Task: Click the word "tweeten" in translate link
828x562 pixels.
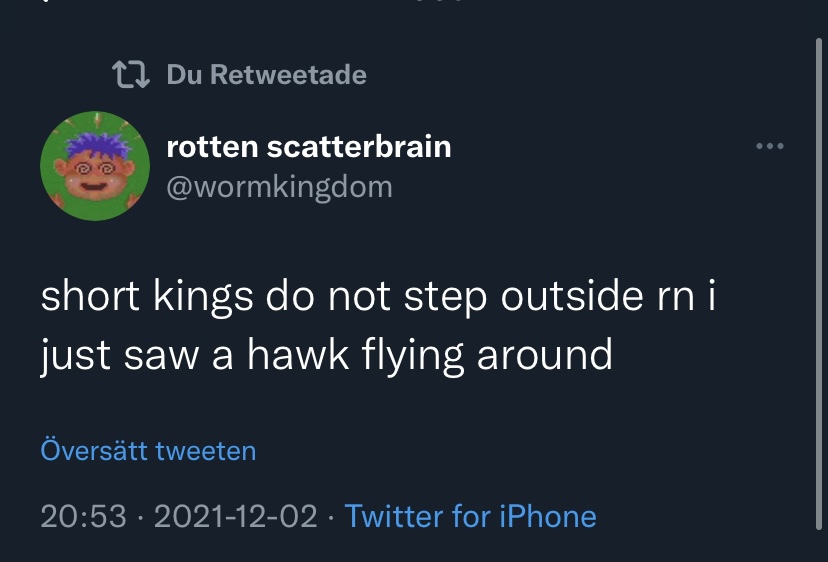Action: pos(205,451)
